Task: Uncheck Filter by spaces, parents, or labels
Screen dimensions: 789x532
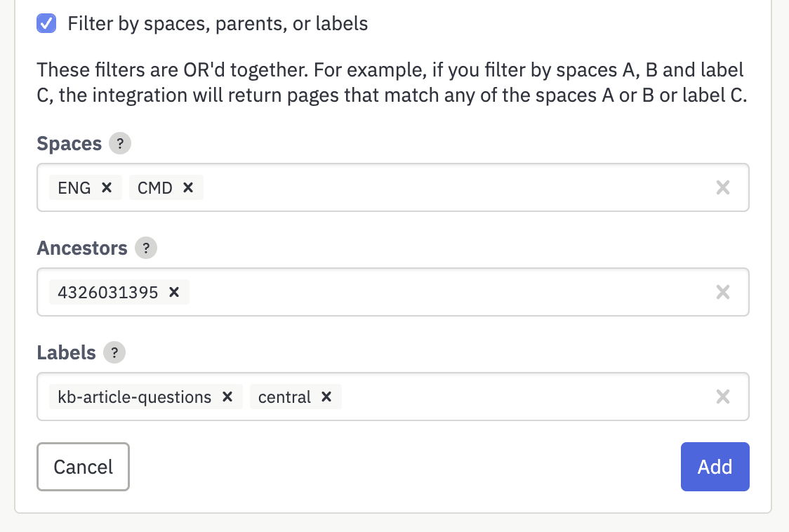Action: (x=46, y=23)
